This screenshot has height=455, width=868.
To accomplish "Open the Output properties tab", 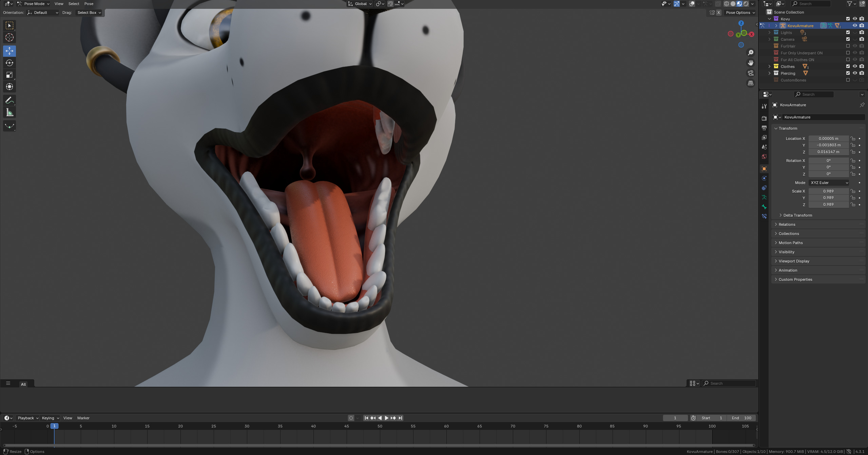I will pyautogui.click(x=764, y=128).
